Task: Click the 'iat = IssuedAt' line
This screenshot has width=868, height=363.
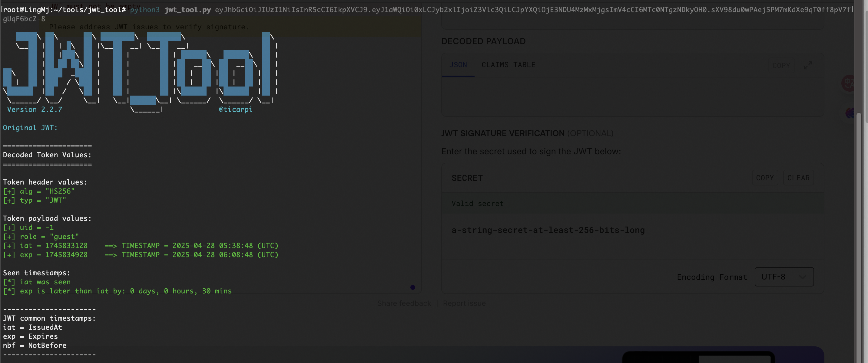Action: pos(32,327)
